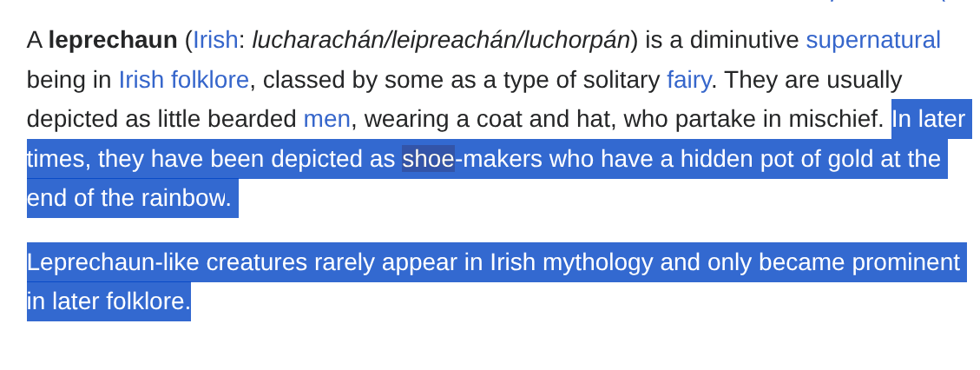Open the Irish language link in parentheses

point(215,40)
